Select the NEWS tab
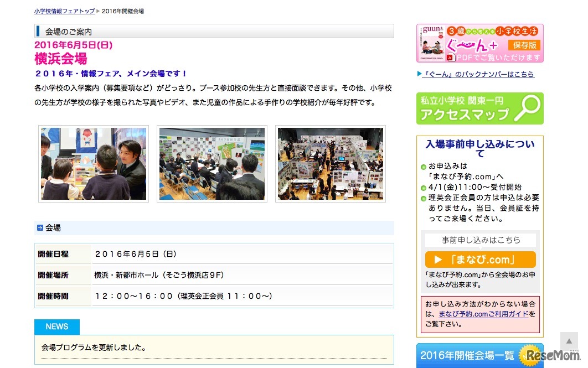 coord(57,326)
